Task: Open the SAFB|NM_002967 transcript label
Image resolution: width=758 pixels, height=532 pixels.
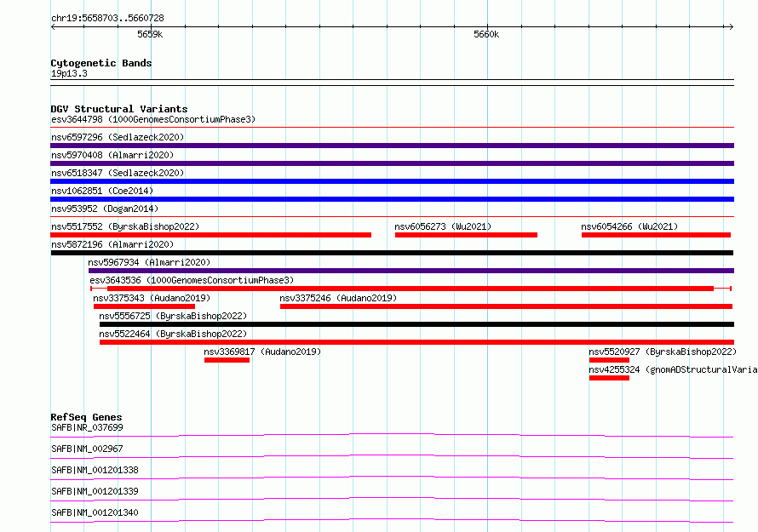Action: [87, 449]
